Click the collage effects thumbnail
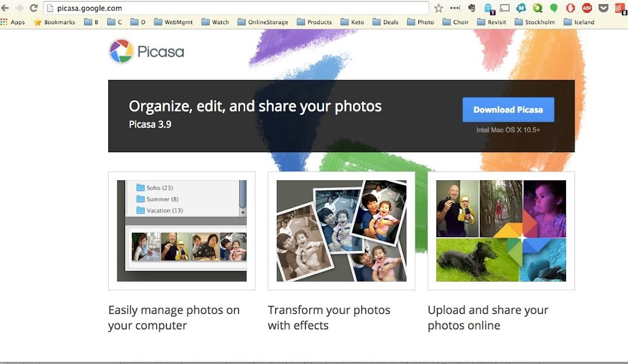 pyautogui.click(x=341, y=230)
